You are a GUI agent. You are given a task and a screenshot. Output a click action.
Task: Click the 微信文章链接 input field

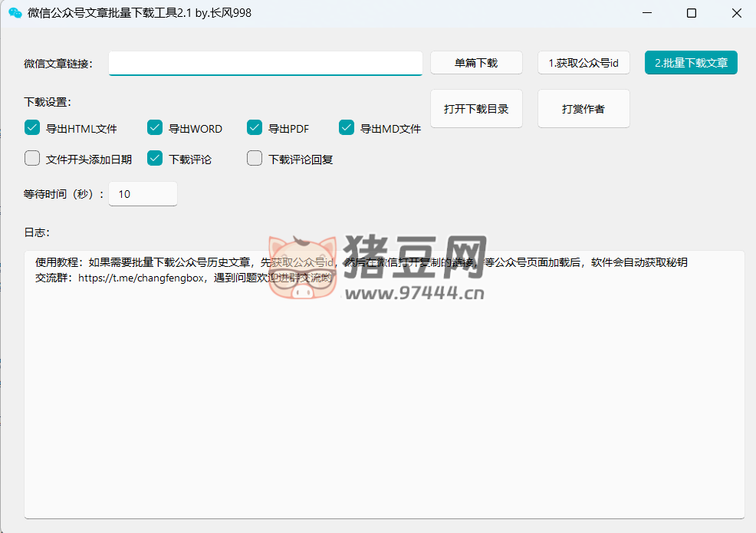[265, 63]
